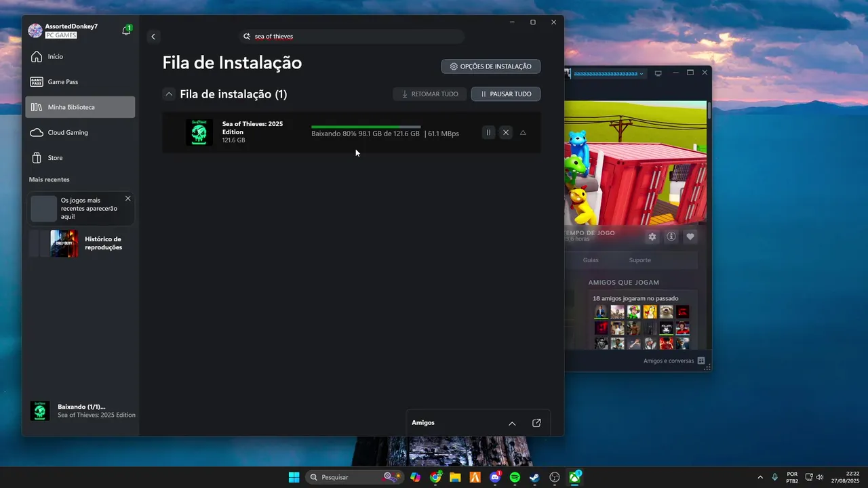868x488 pixels.
Task: Click Steam game banner image
Action: point(636,163)
